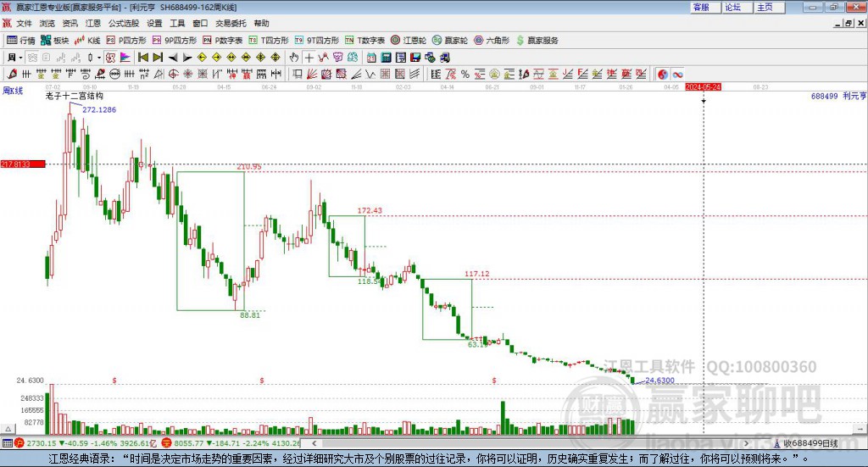Jump to the last bar icon
This screenshot has width=868, height=467.
(x=158, y=58)
